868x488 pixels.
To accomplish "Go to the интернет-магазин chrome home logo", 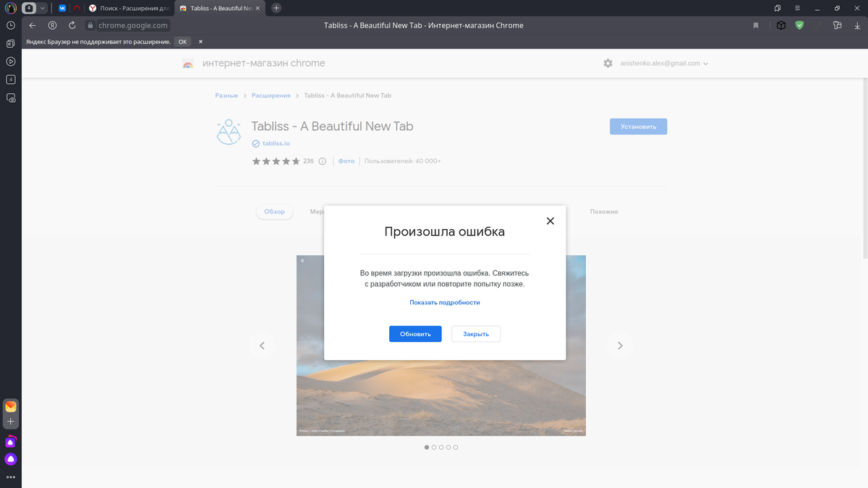I will (253, 64).
